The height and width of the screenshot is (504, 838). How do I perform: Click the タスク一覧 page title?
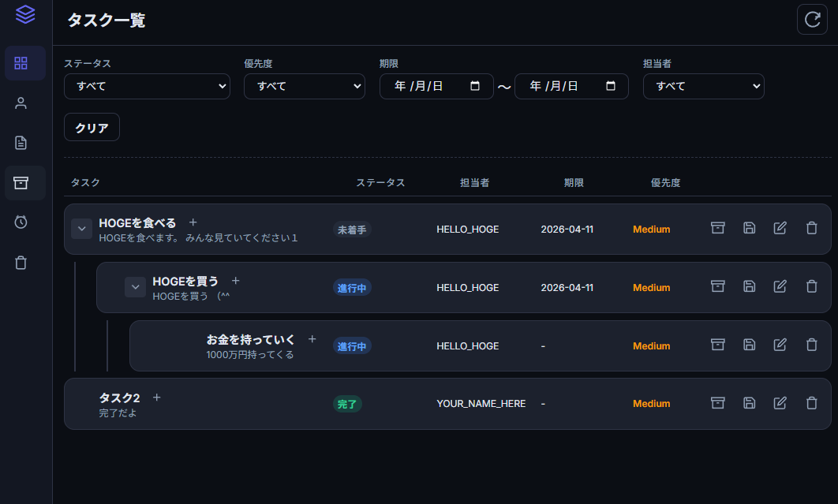point(107,21)
